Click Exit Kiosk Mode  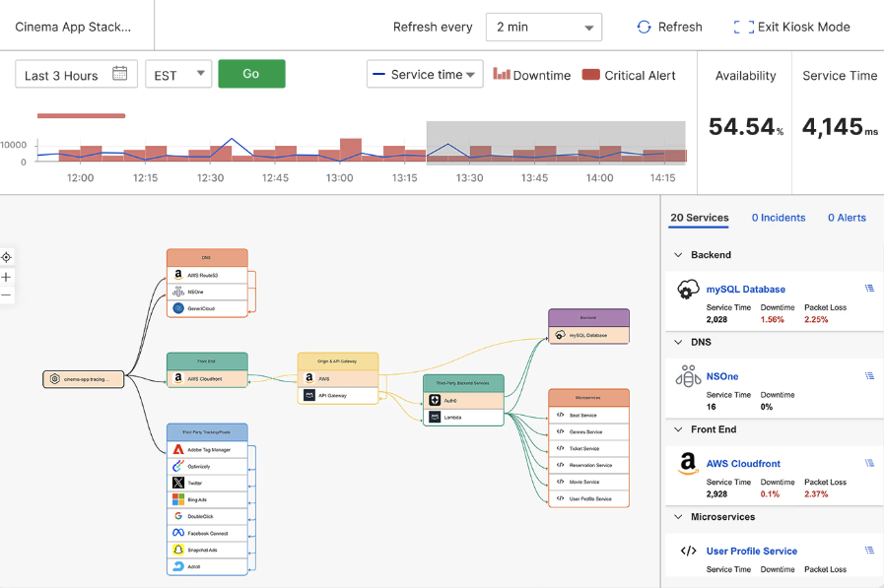tap(791, 27)
